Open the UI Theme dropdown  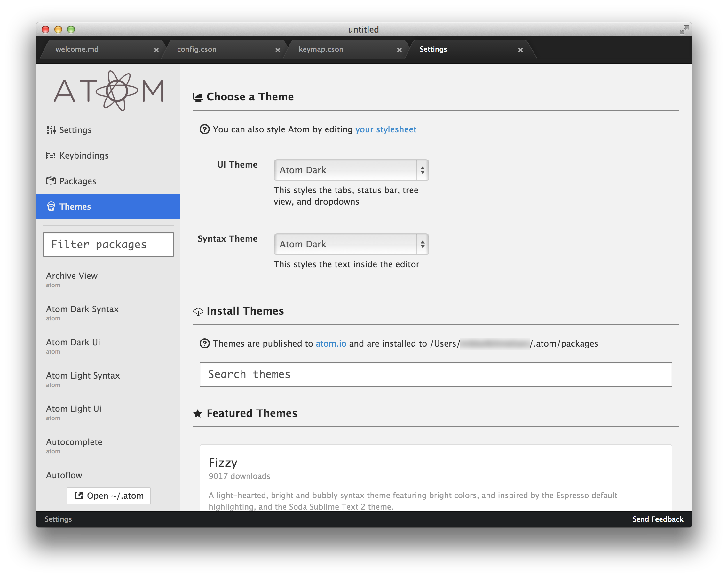[351, 170]
